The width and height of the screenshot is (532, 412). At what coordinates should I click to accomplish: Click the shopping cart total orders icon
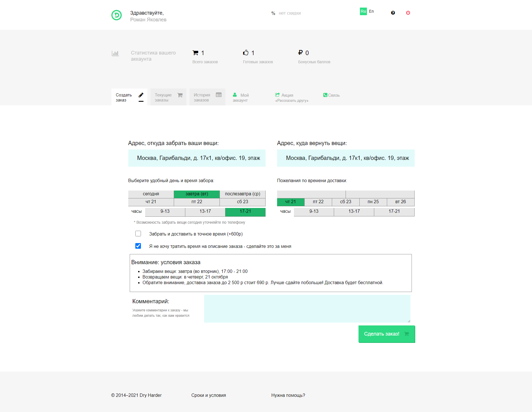click(x=195, y=53)
